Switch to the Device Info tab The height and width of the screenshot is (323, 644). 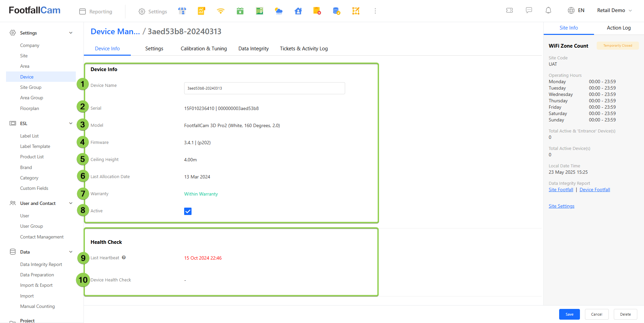107,49
